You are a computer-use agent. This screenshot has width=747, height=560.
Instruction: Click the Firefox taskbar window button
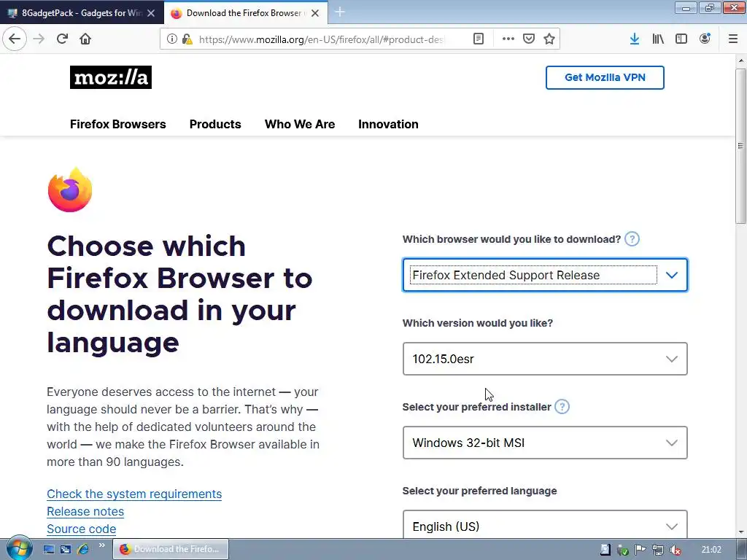pos(171,549)
